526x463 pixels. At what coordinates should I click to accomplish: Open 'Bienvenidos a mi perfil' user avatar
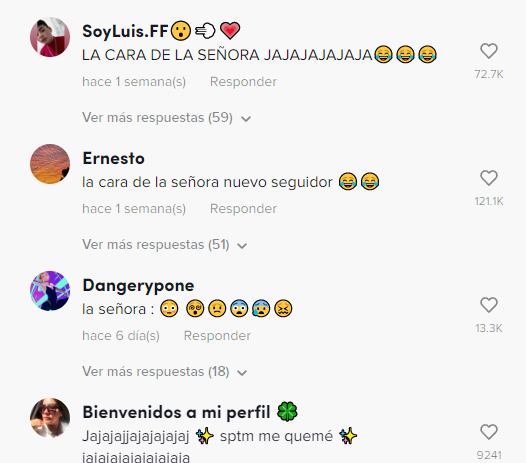point(50,418)
